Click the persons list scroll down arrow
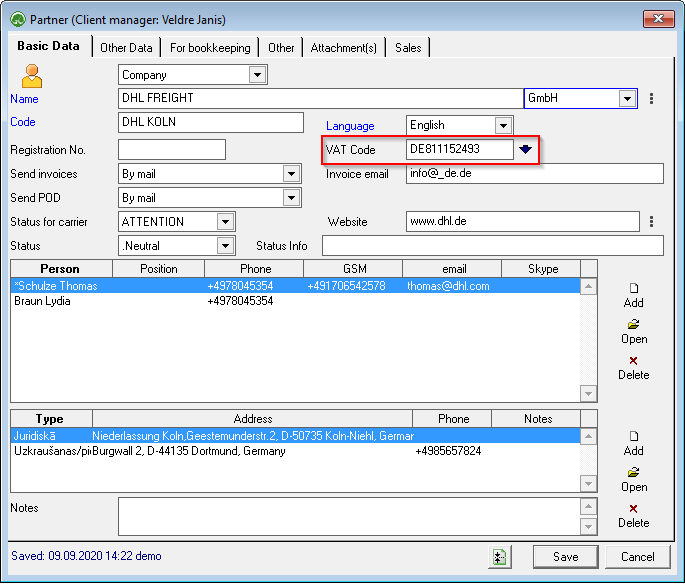The height and width of the screenshot is (584, 685). click(x=588, y=394)
